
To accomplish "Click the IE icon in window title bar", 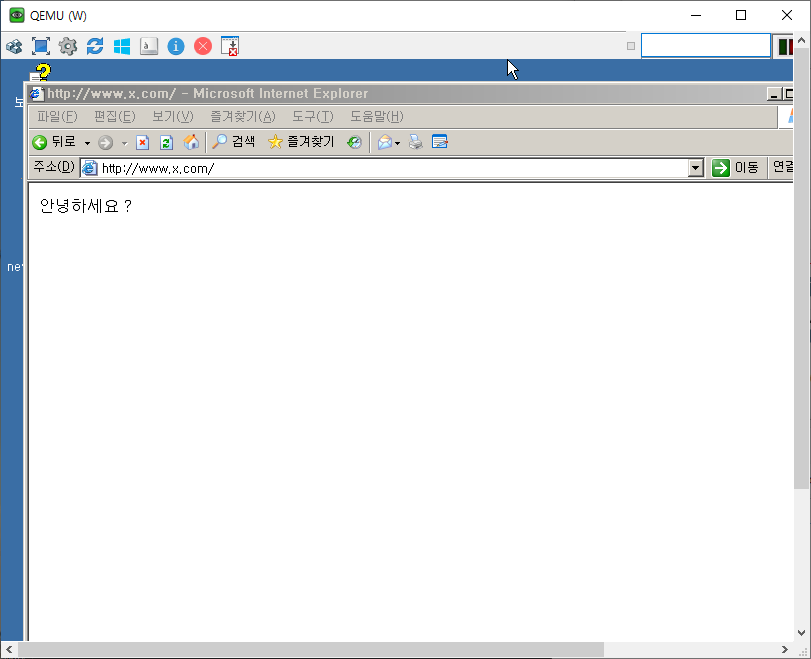I will (x=36, y=94).
